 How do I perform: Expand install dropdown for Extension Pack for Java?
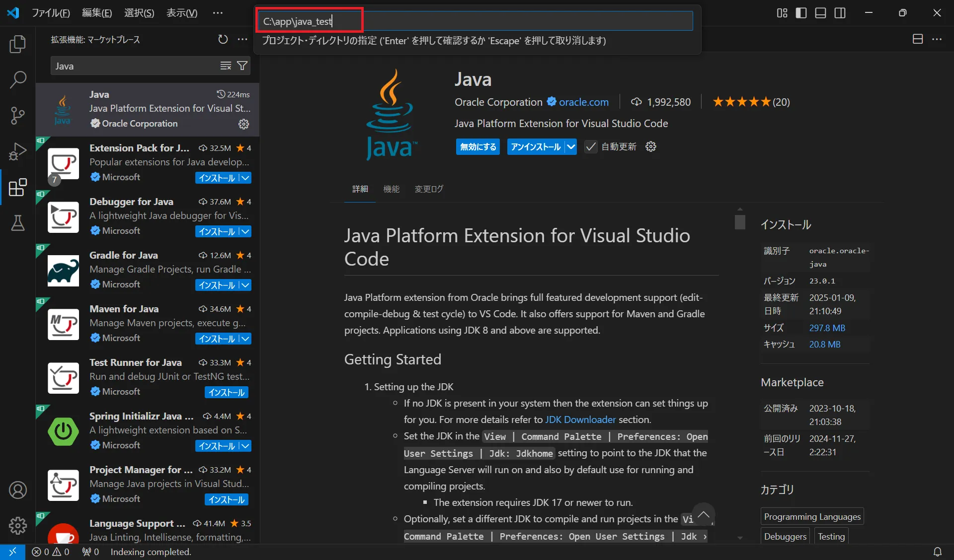pyautogui.click(x=245, y=178)
